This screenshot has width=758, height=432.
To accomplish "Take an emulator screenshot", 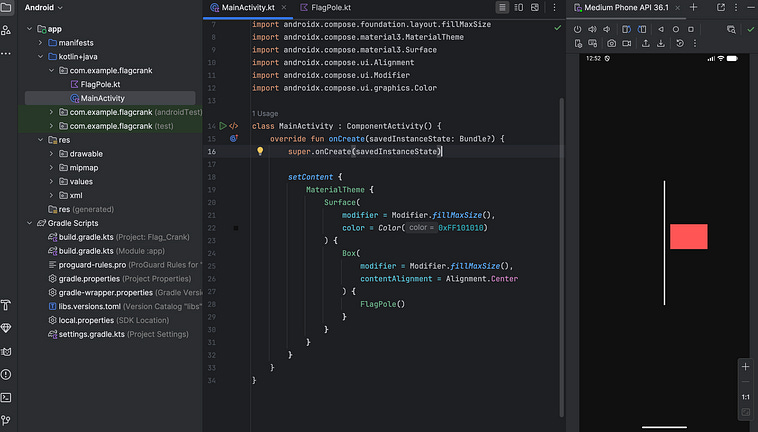I will (x=612, y=43).
